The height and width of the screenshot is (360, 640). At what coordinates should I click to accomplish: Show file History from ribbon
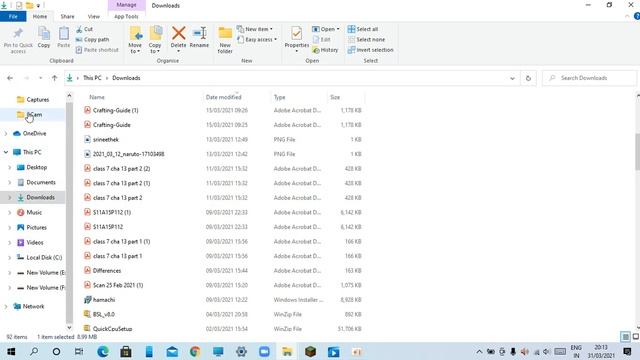[325, 50]
